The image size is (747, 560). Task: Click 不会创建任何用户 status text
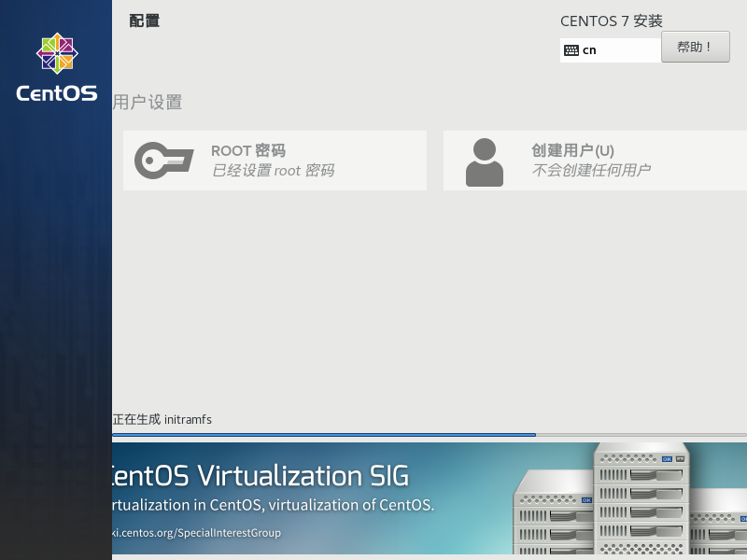click(591, 170)
